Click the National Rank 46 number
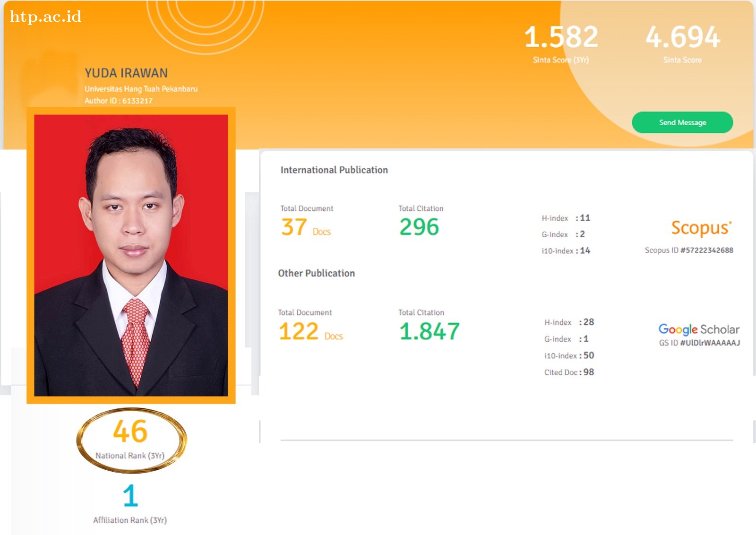Image resolution: width=756 pixels, height=535 pixels. click(130, 431)
